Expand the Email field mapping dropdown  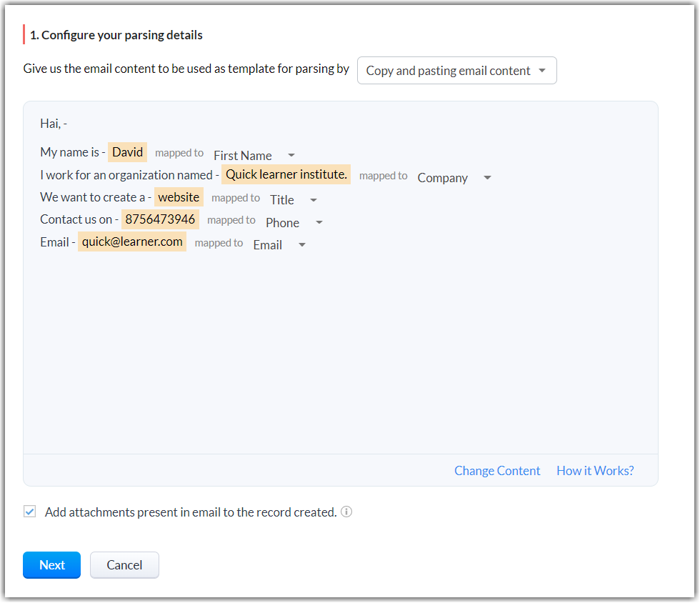pyautogui.click(x=279, y=244)
